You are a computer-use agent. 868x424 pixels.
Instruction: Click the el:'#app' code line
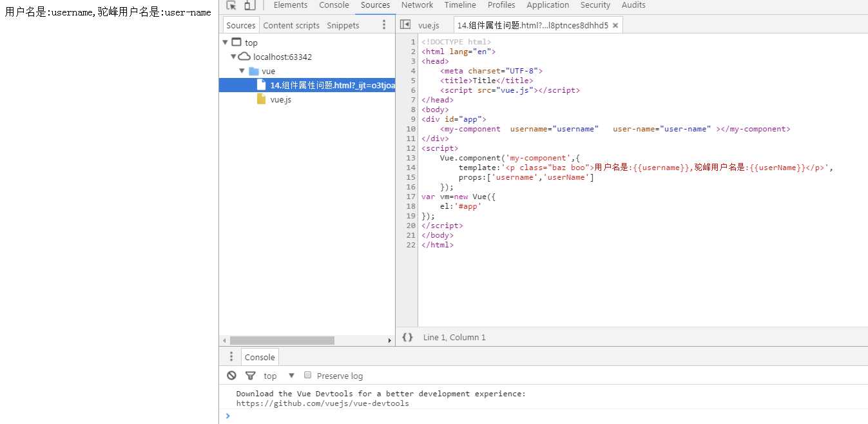(x=461, y=206)
